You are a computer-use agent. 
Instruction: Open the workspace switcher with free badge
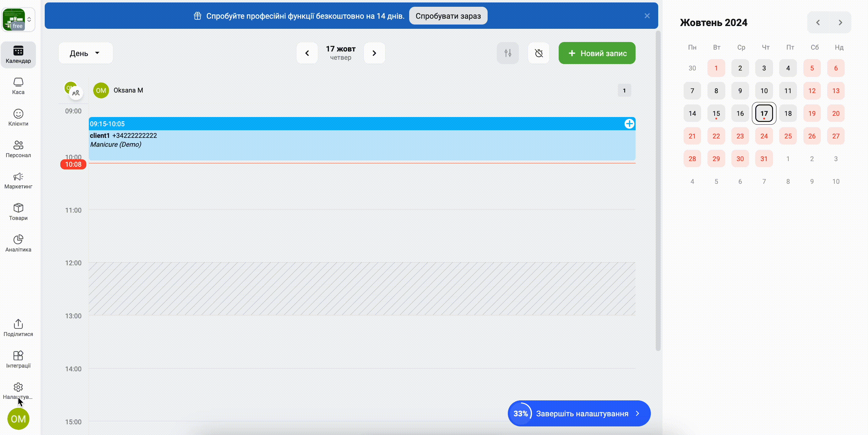(x=18, y=20)
